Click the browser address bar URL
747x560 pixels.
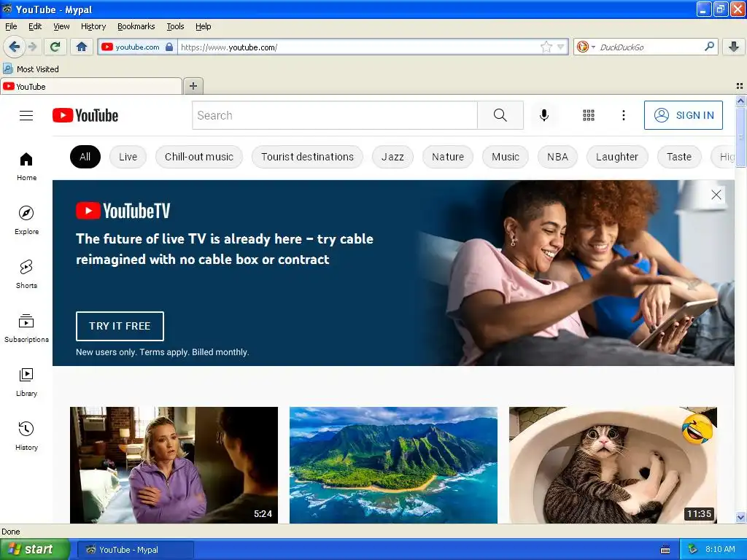click(357, 47)
